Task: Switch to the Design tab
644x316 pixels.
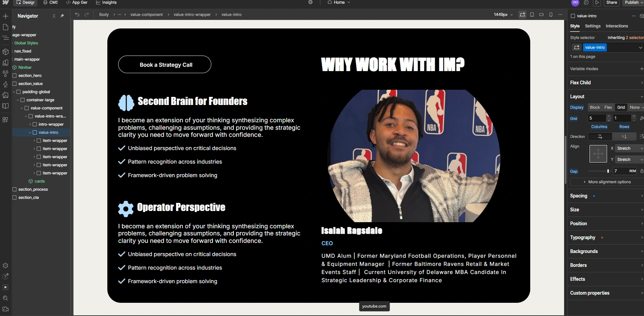Action: (x=25, y=2)
